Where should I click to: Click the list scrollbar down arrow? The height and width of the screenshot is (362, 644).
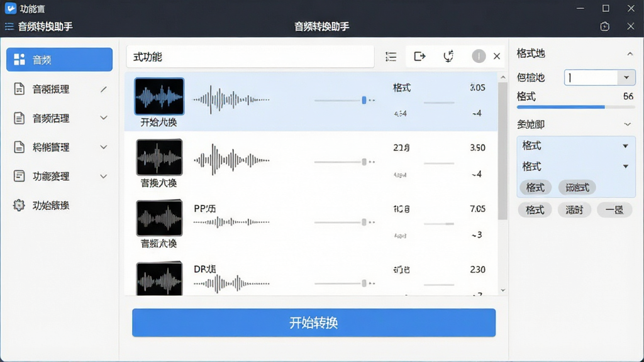(502, 290)
